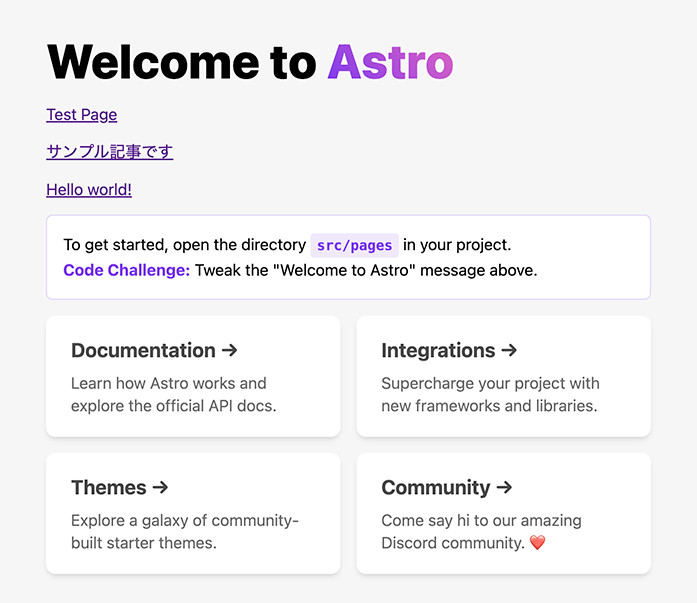The image size is (697, 603).
Task: Click the arrow next to Themes
Action: click(160, 487)
